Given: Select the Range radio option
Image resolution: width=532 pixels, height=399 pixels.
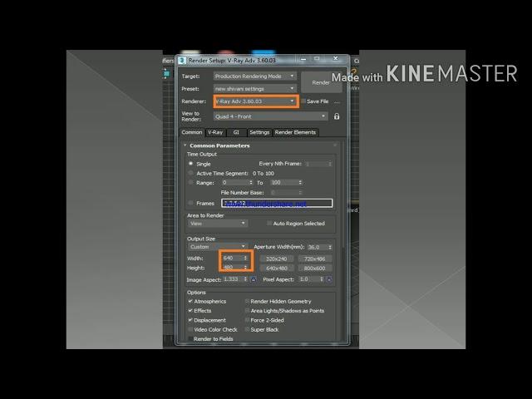Looking at the screenshot, I should (191, 183).
